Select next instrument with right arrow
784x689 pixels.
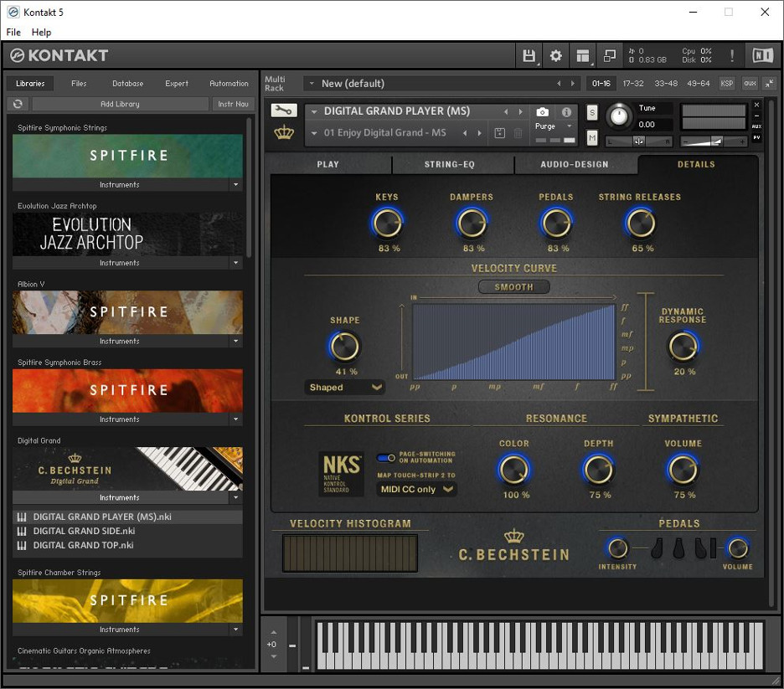click(520, 112)
